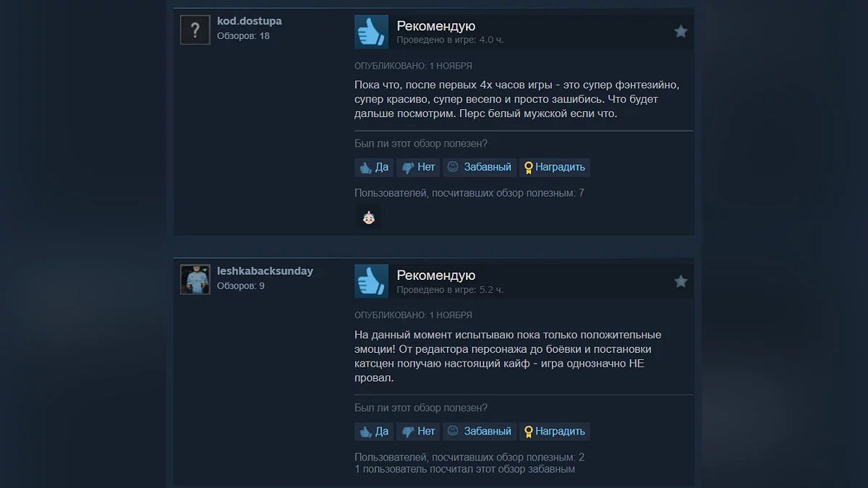Vote 'Да' on leshkabacksunday's review
The height and width of the screenshot is (488, 868).
coord(373,432)
